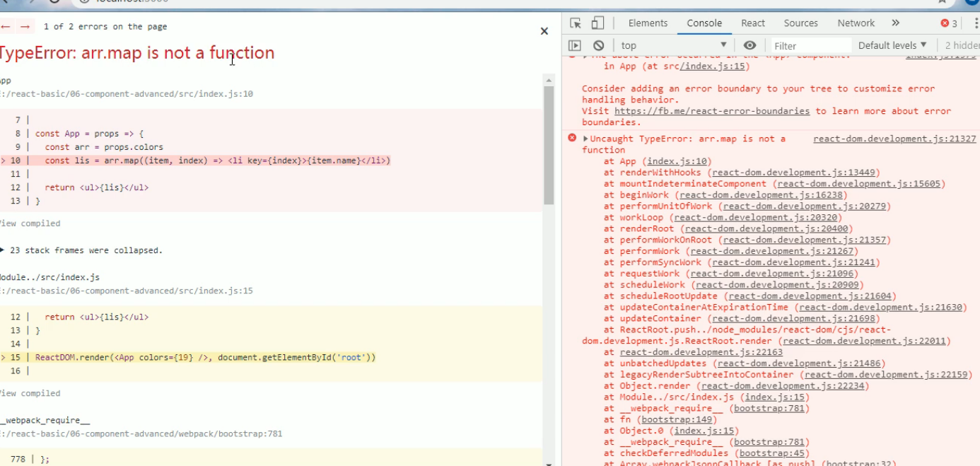The height and width of the screenshot is (466, 980).
Task: Click the red error icon beside Uncaught TypeError
Action: pyautogui.click(x=573, y=138)
